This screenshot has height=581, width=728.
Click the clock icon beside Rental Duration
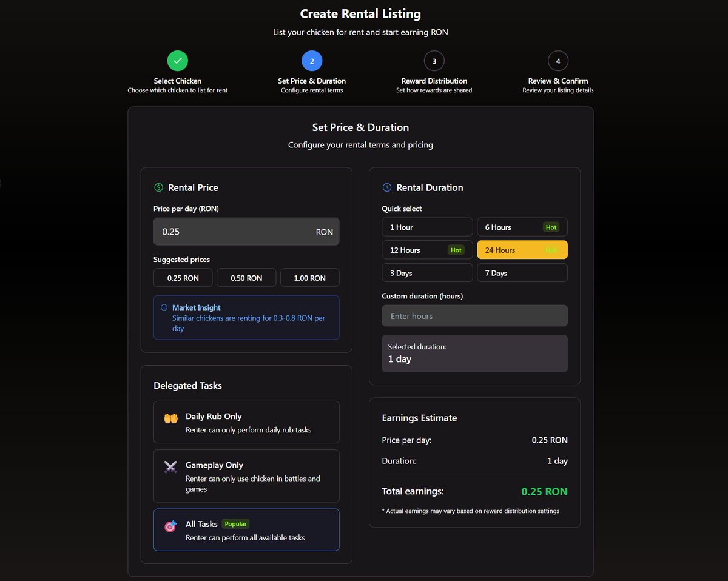pos(387,187)
